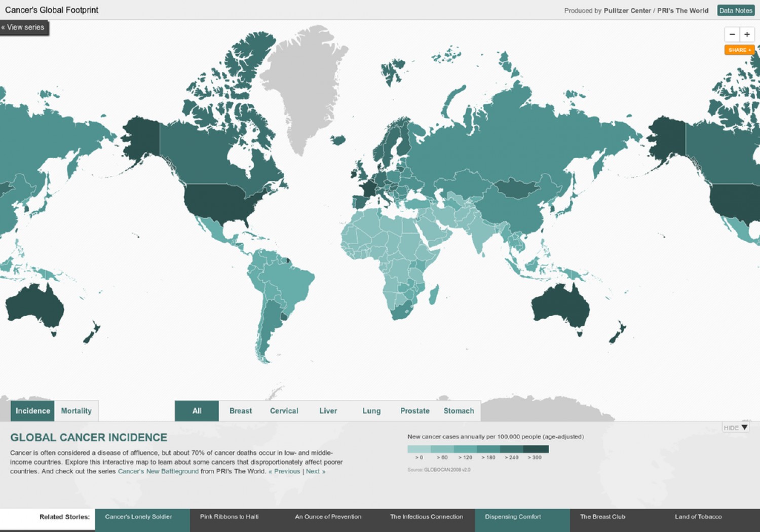The height and width of the screenshot is (532, 760).
Task: Zoom out of the map with minus button
Action: coord(732,34)
